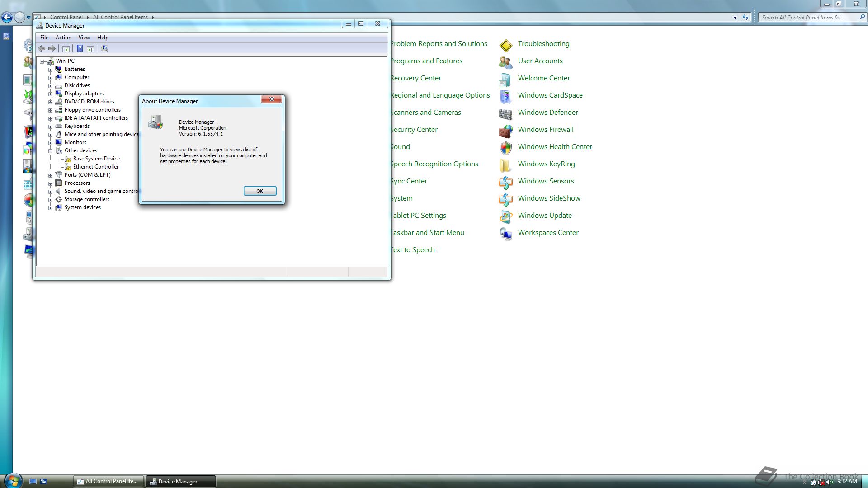Image resolution: width=868 pixels, height=488 pixels.
Task: Collapse the Win-PC root node
Action: [42, 61]
